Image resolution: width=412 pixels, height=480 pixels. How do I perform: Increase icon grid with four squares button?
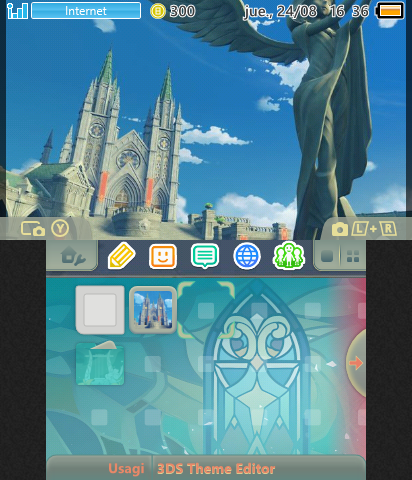353,256
